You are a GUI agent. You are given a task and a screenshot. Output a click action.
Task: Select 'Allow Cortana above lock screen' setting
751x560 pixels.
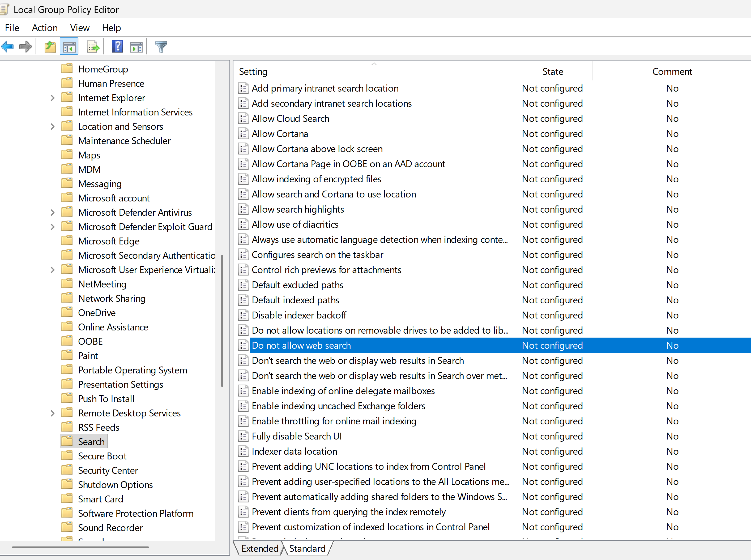pyautogui.click(x=317, y=149)
